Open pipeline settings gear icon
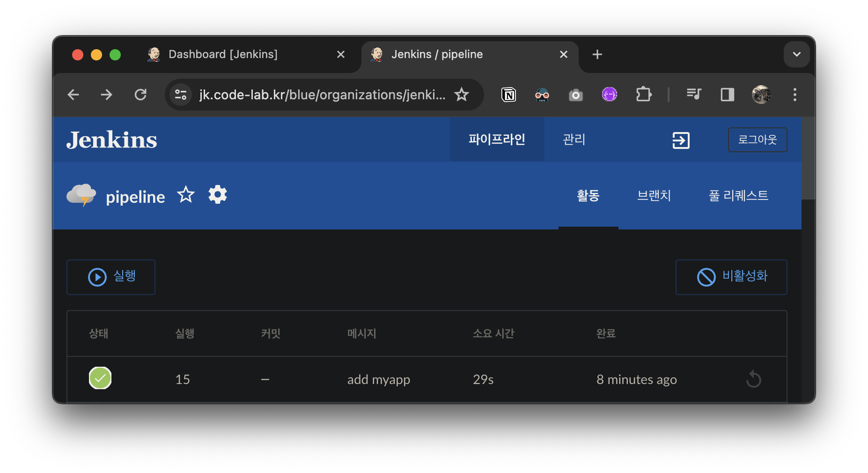The image size is (868, 473). click(x=218, y=194)
